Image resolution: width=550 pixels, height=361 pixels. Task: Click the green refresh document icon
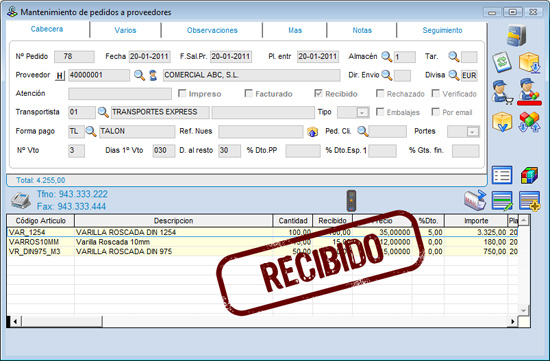click(x=502, y=62)
